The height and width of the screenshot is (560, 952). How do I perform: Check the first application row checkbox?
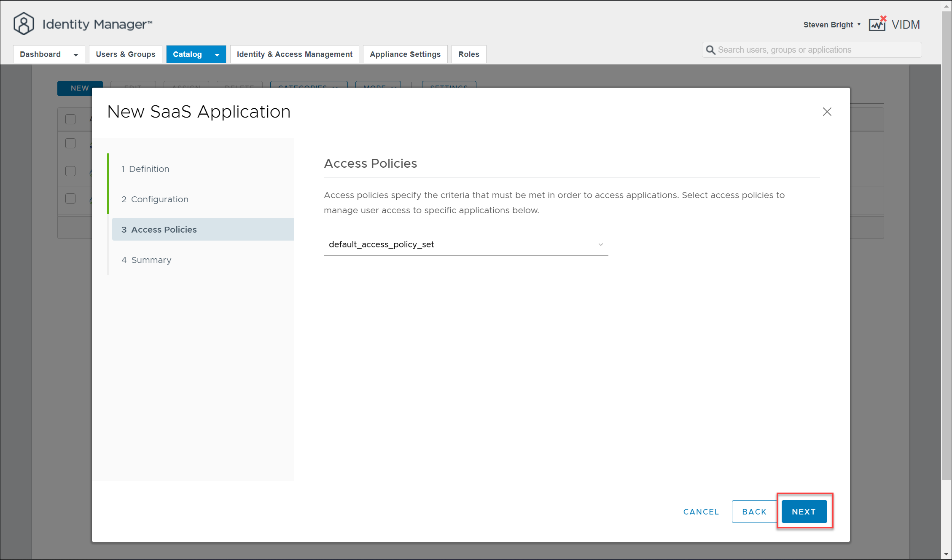pyautogui.click(x=70, y=143)
